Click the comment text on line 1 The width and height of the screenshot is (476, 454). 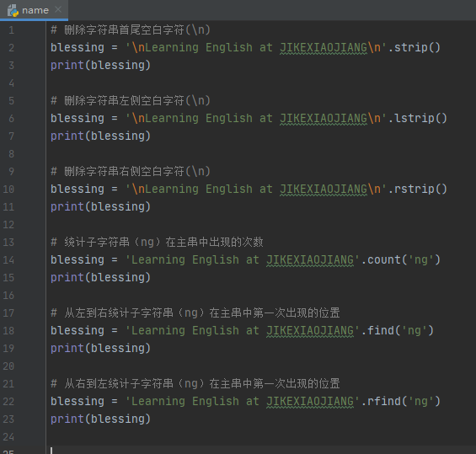coord(131,30)
